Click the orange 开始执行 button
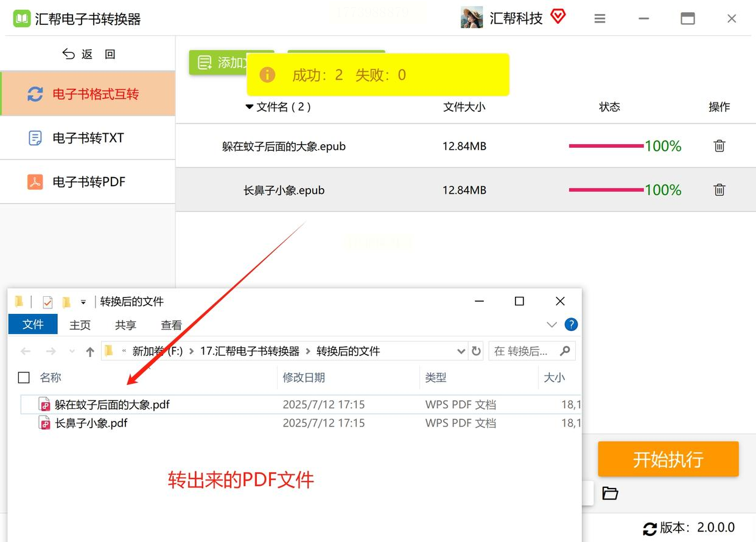This screenshot has height=542, width=756. click(668, 459)
